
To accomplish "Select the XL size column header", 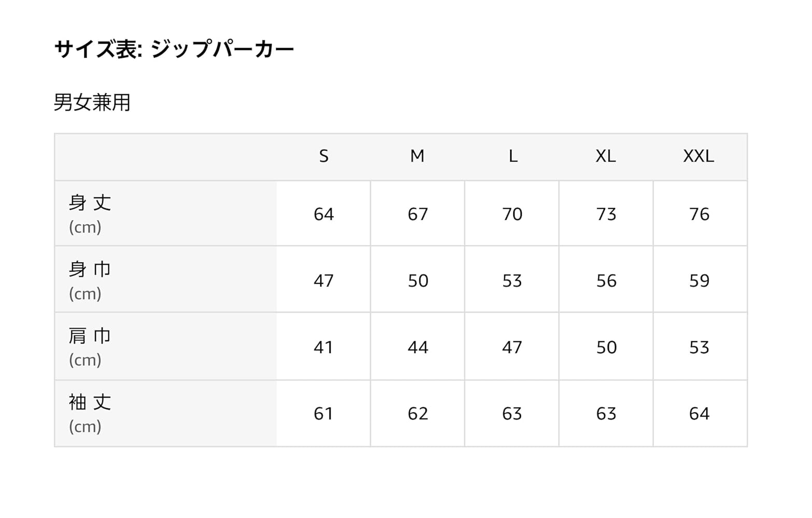I will click(606, 156).
